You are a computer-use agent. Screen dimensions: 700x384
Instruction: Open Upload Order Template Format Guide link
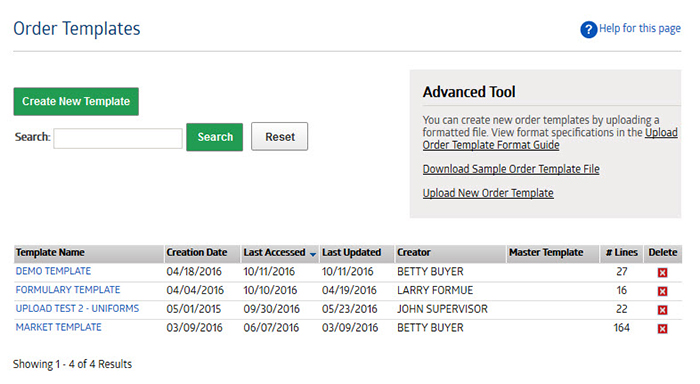550,139
